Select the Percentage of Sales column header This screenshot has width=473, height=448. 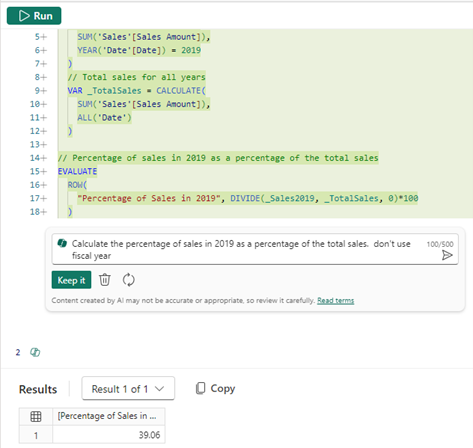[109, 416]
